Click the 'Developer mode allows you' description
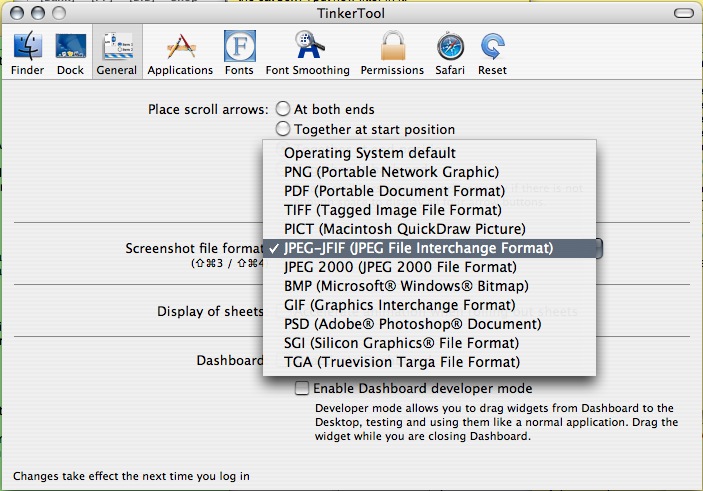 (x=496, y=422)
